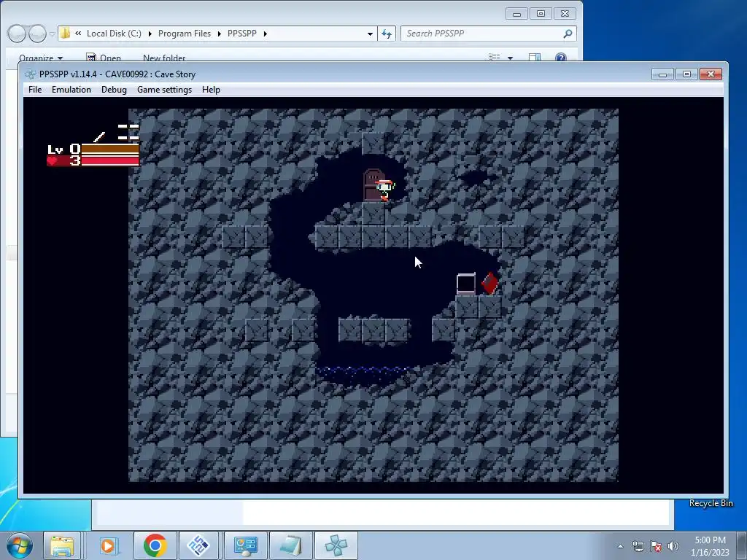747x560 pixels.
Task: Expand the arrow after PPSSPP breadcrumb
Action: click(x=265, y=34)
